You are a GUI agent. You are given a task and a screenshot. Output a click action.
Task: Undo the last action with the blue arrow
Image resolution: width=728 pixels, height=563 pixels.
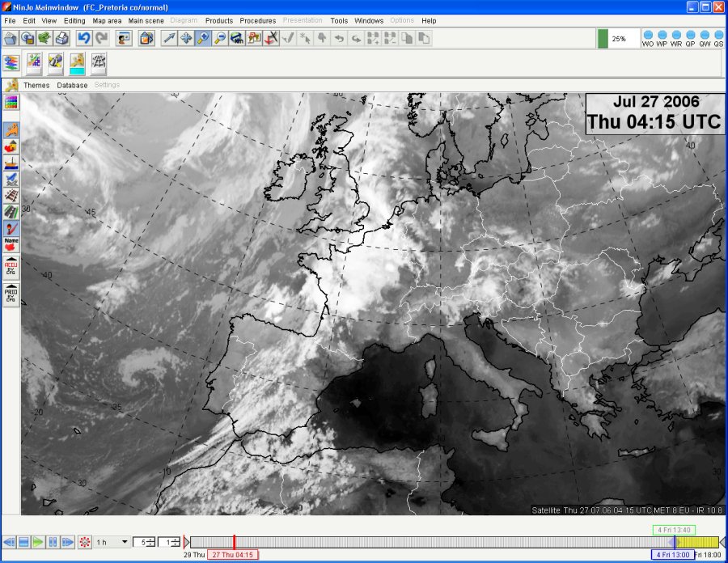coord(84,38)
